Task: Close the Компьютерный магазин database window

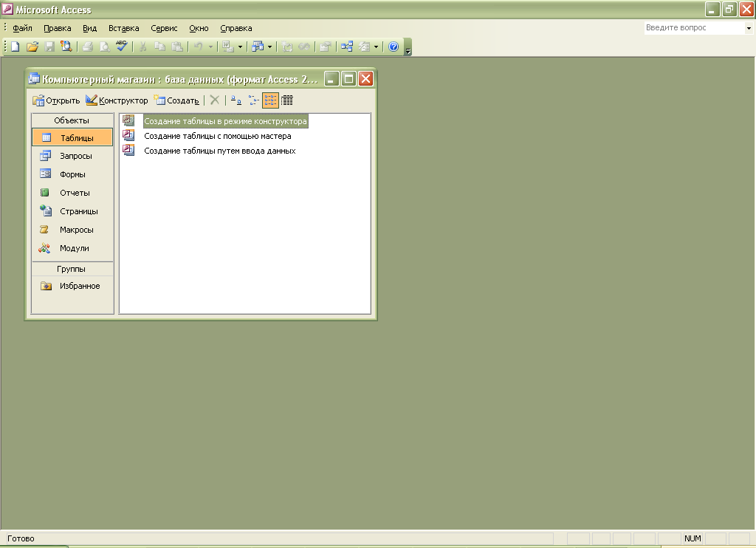Action: pos(366,78)
